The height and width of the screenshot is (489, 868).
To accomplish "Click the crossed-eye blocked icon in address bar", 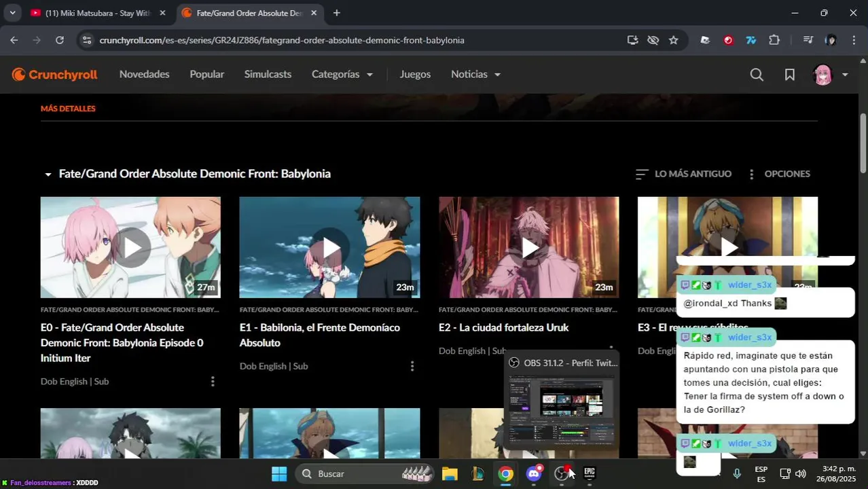I will [x=653, y=40].
